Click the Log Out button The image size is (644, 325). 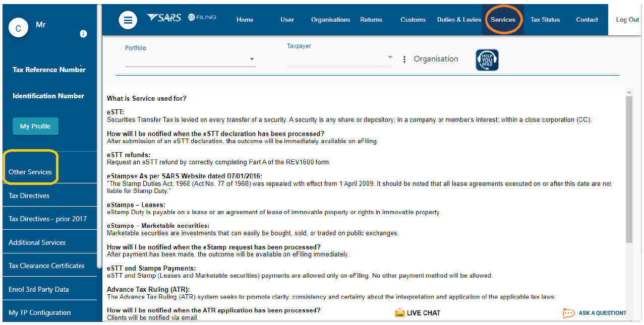tap(627, 20)
